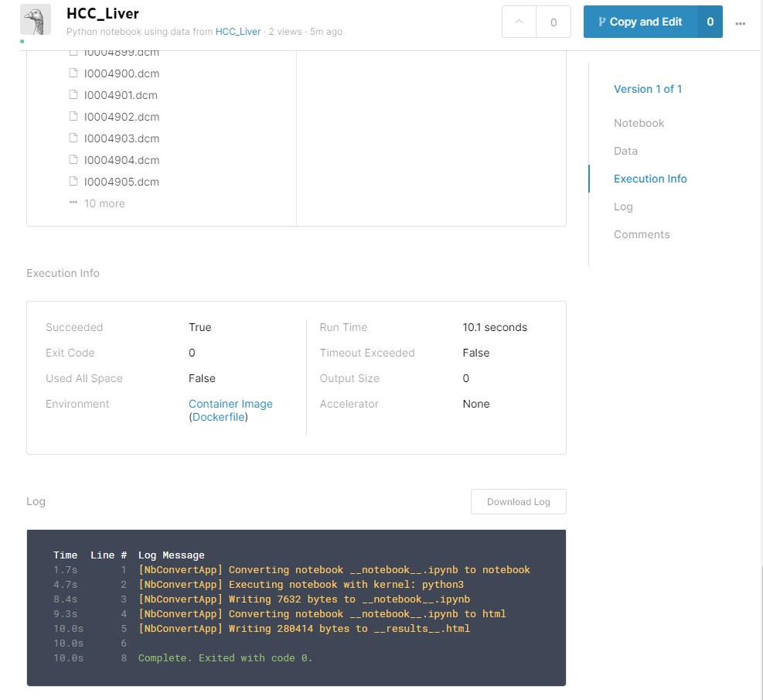Select file I0004904.dcm
Viewport: 763px width, 700px height.
[x=121, y=160]
